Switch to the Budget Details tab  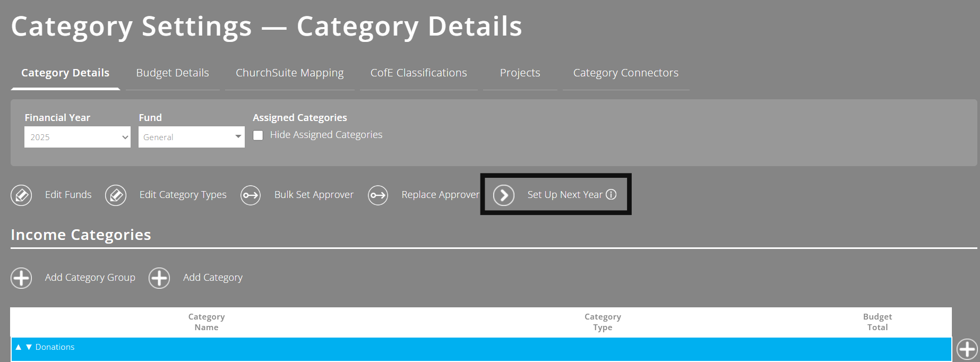(x=173, y=73)
